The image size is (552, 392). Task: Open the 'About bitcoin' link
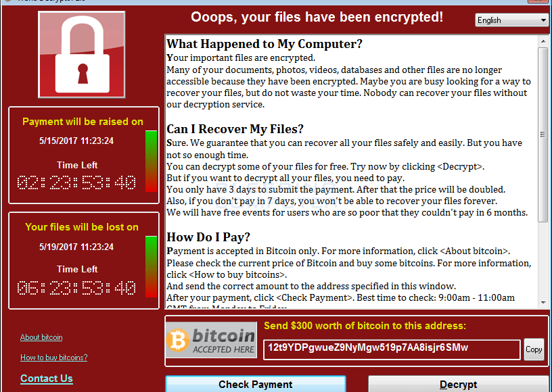point(41,337)
